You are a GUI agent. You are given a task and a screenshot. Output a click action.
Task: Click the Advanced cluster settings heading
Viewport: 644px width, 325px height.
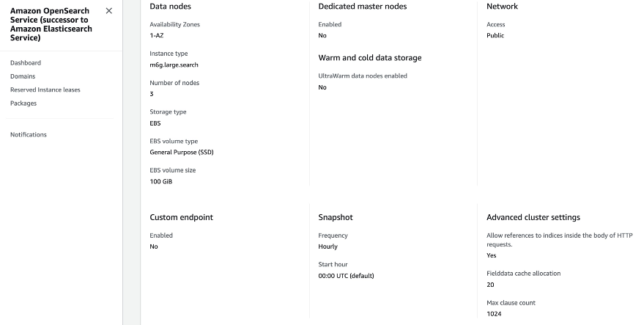click(533, 217)
